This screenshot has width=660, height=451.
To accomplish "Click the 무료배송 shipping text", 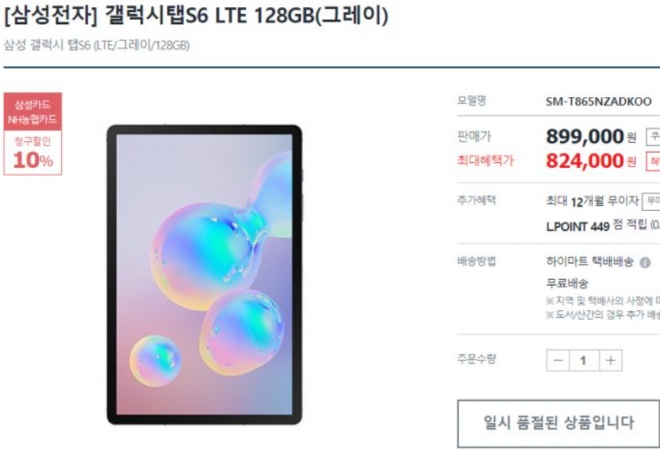I will click(567, 283).
